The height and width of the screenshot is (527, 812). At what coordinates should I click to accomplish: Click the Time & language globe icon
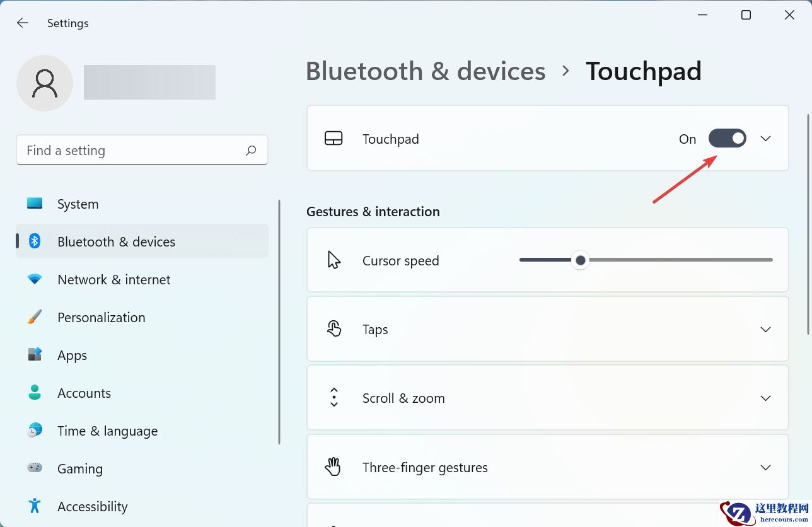tap(35, 431)
